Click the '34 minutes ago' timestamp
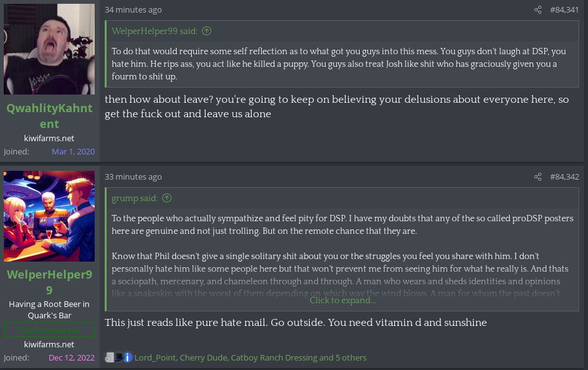 pos(133,10)
